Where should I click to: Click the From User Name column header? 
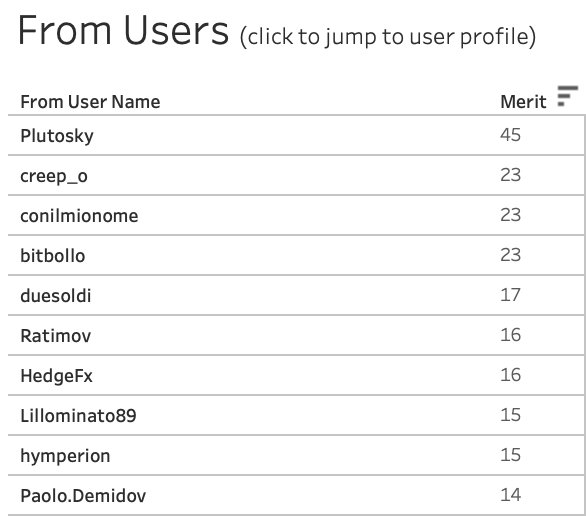point(90,102)
